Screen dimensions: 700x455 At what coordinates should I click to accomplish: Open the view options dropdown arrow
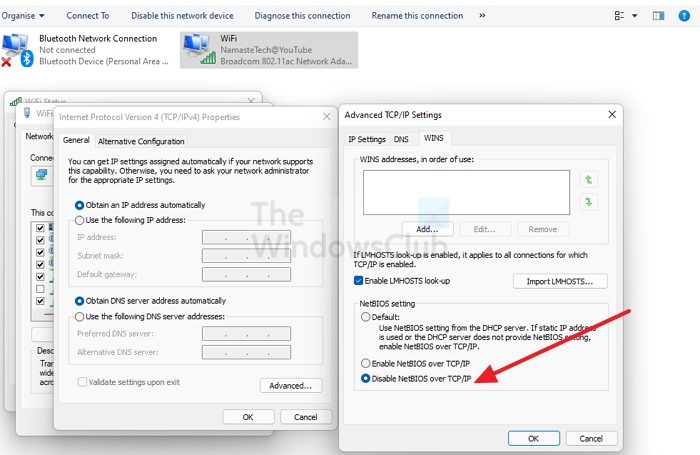(x=634, y=16)
